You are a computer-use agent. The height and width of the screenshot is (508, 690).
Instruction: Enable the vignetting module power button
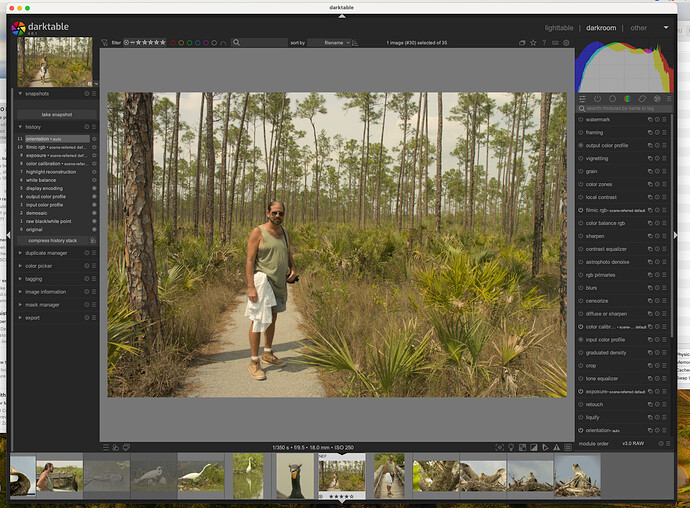tap(581, 158)
